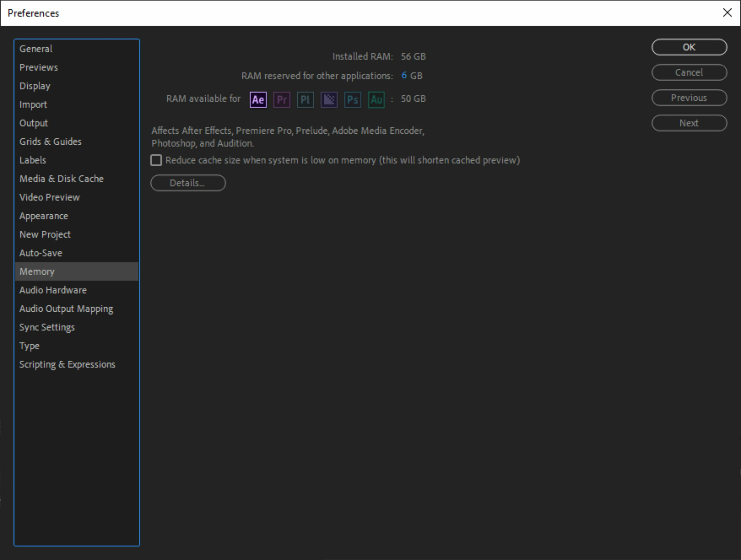Select the General category
The width and height of the screenshot is (741, 560).
(x=36, y=49)
